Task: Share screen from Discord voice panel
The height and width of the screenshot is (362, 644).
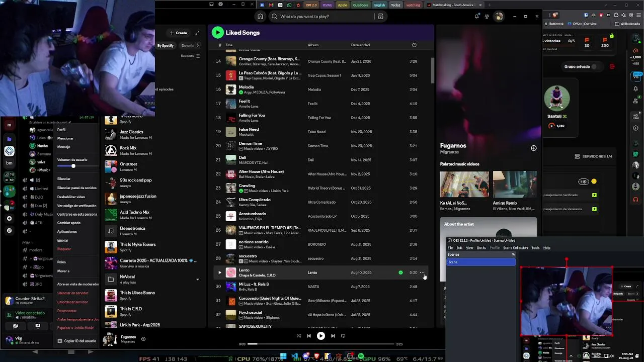Action: (x=38, y=326)
